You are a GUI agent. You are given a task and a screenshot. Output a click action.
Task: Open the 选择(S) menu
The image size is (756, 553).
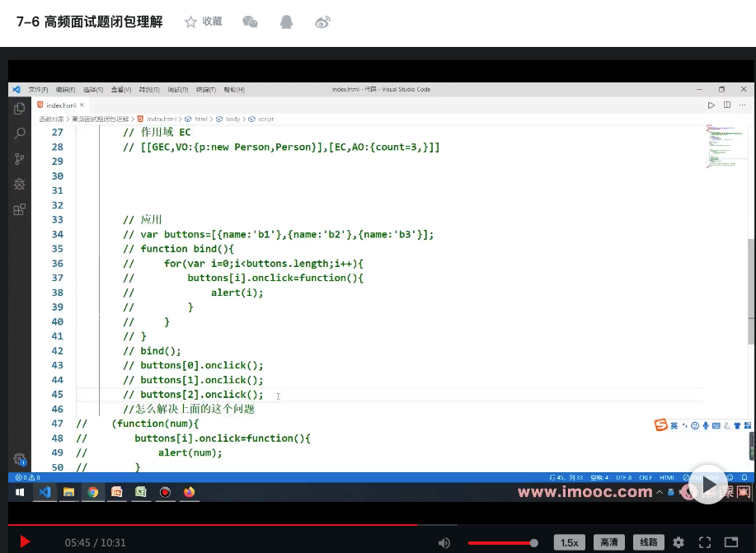(x=93, y=90)
